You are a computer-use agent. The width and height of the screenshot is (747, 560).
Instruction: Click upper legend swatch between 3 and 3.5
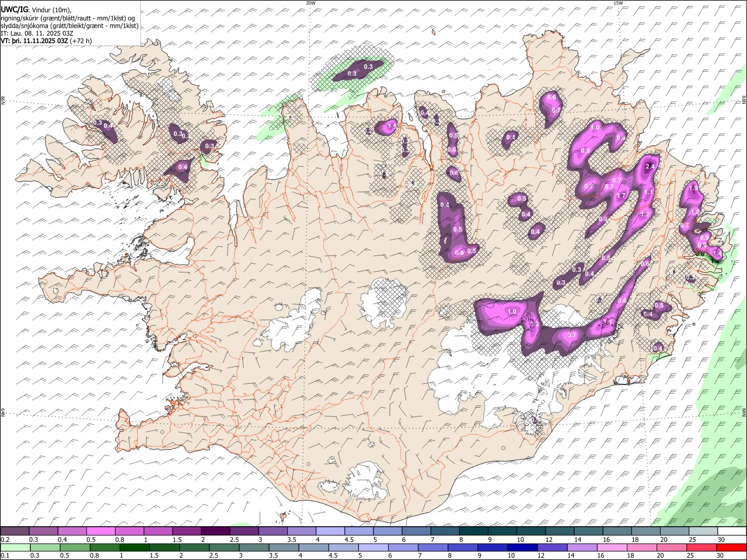point(273,531)
